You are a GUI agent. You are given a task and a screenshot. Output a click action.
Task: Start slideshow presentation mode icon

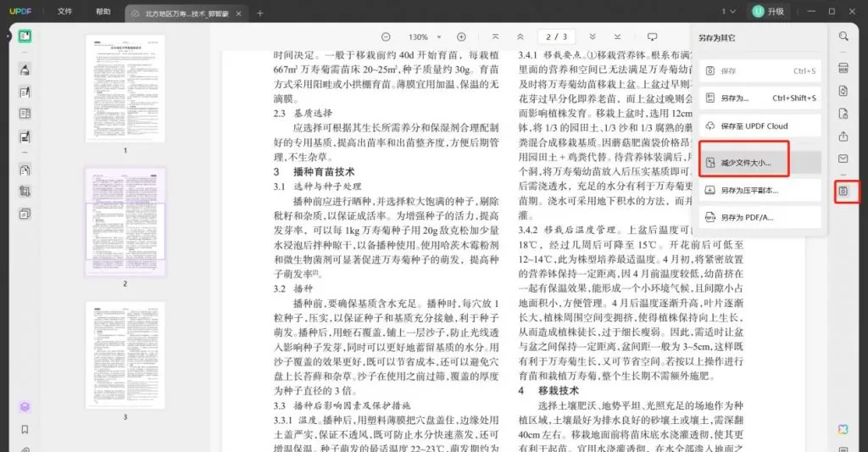tap(652, 37)
